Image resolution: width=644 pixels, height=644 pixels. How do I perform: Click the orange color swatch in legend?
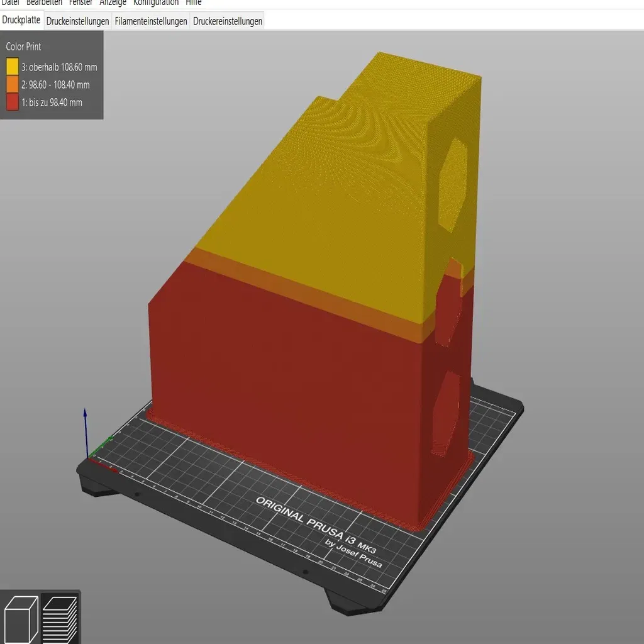[13, 84]
